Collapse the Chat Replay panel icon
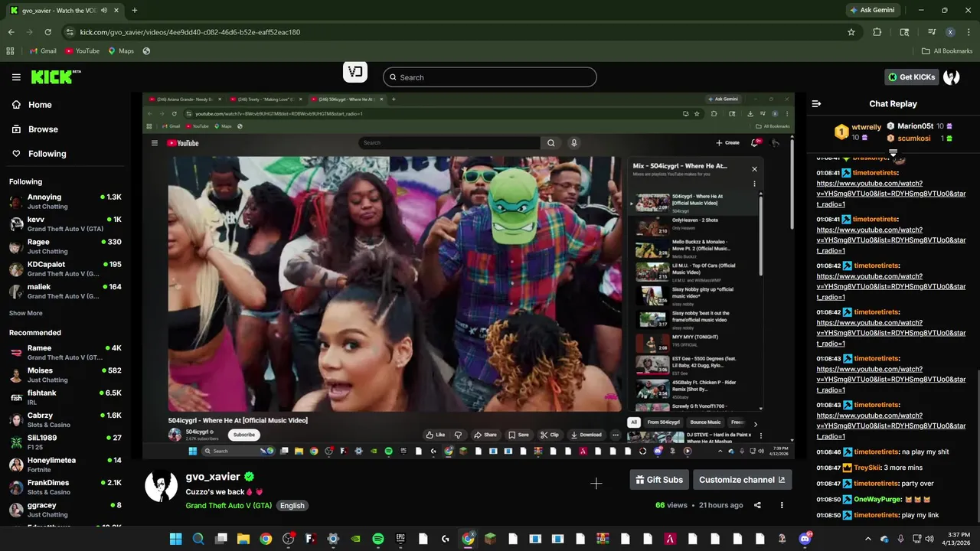Screen dimensions: 980x551 (816, 104)
